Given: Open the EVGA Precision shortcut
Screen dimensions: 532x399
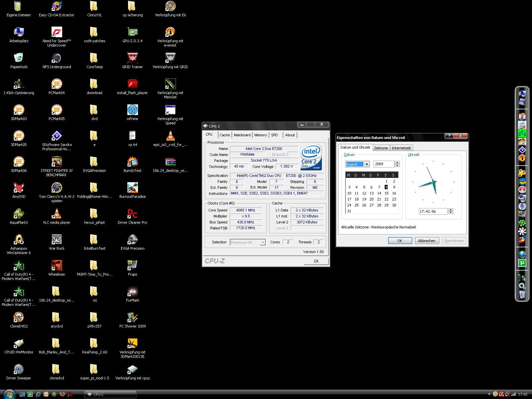Looking at the screenshot, I should (132, 242).
